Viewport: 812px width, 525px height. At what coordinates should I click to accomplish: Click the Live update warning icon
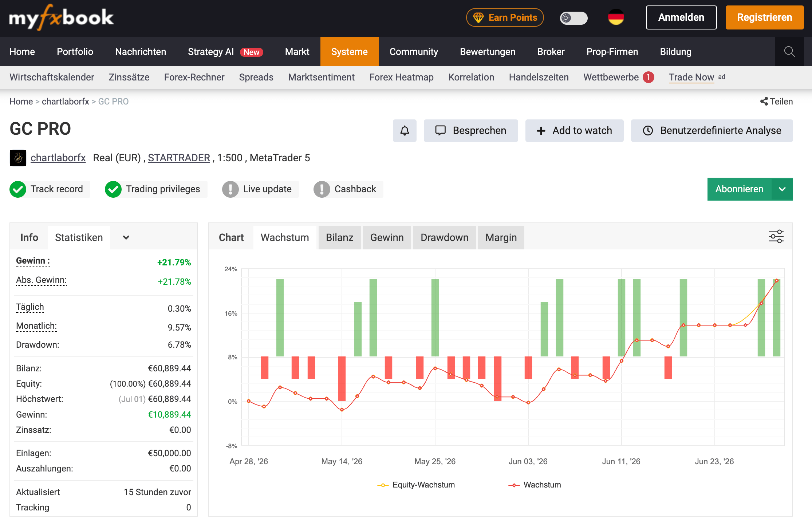[x=230, y=189]
